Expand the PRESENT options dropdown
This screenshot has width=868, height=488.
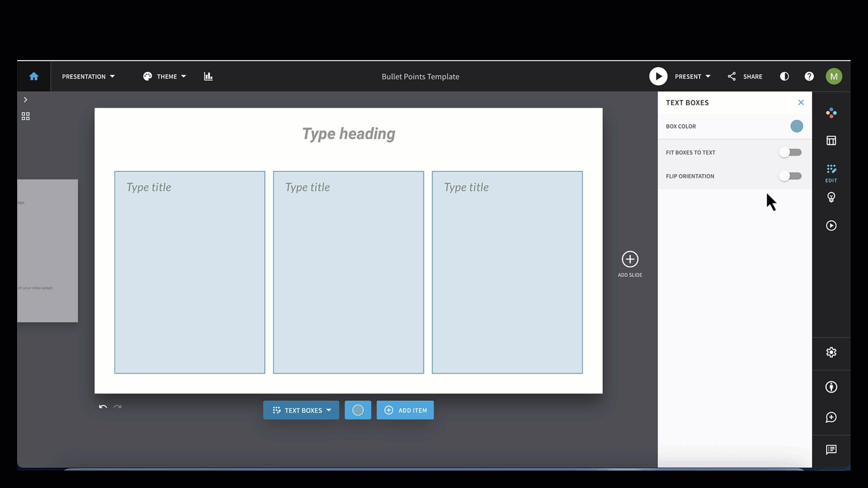693,76
